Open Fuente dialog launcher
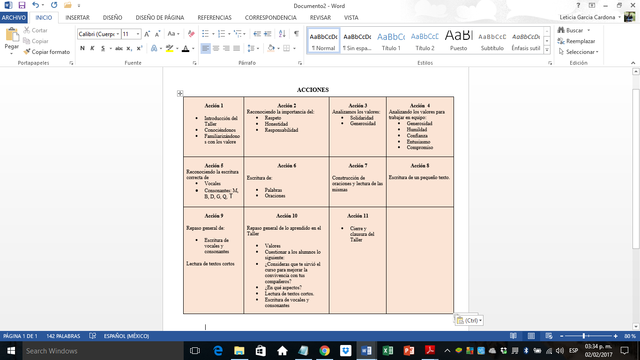 pos(194,63)
